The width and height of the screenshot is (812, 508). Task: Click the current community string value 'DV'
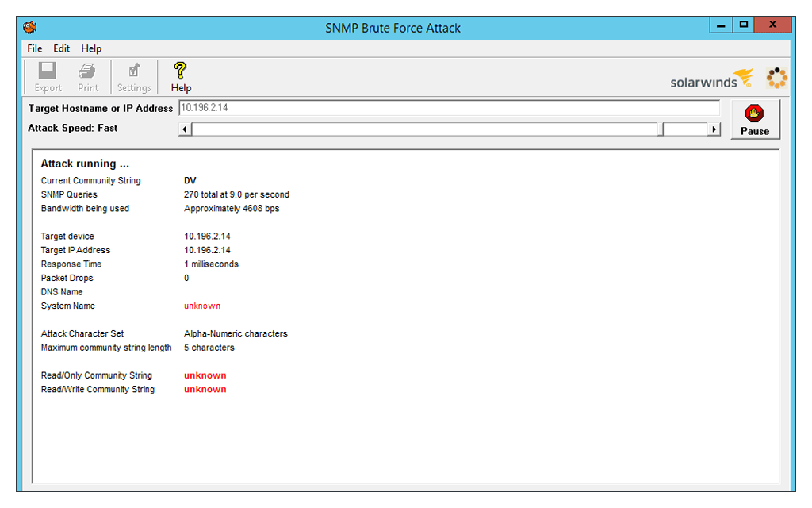[190, 180]
